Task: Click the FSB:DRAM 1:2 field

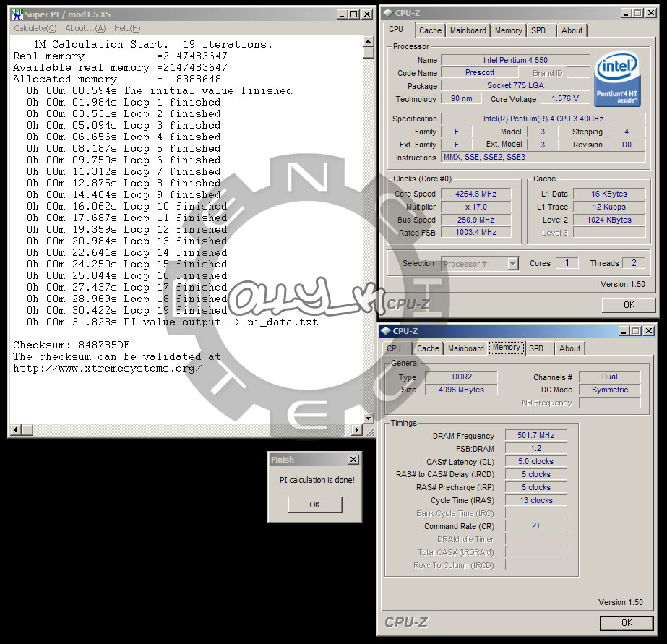Action: point(535,448)
